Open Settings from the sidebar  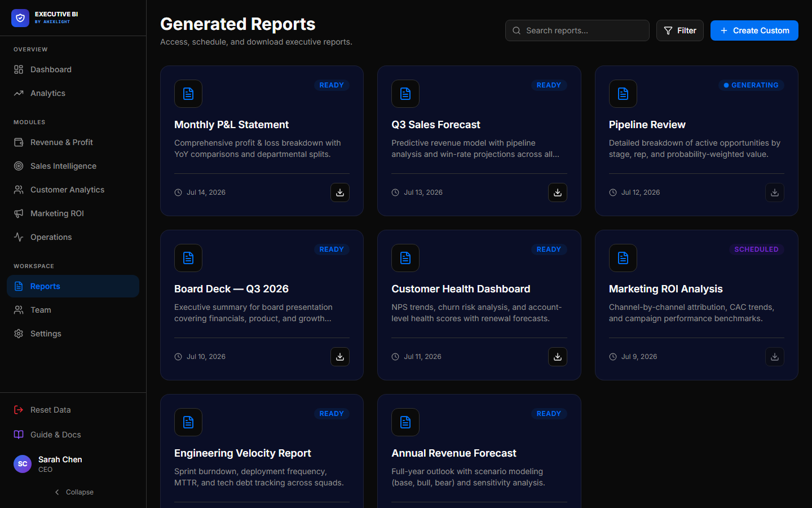pos(73,334)
